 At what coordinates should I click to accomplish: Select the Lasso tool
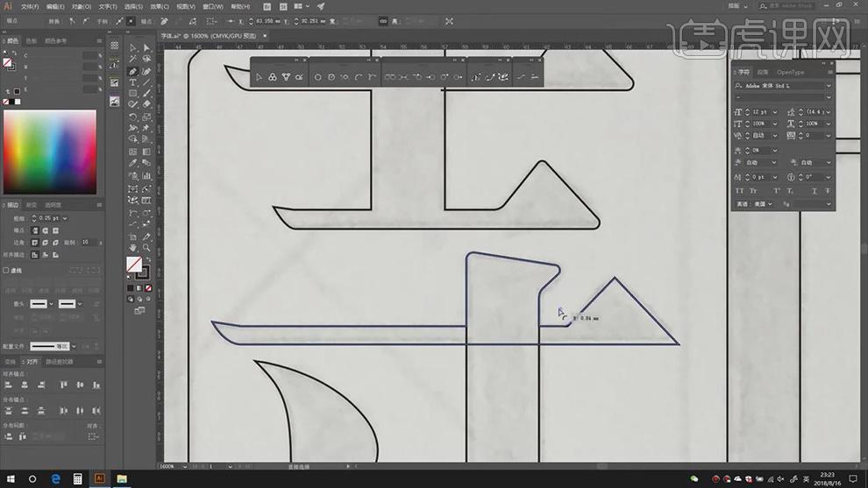click(146, 60)
